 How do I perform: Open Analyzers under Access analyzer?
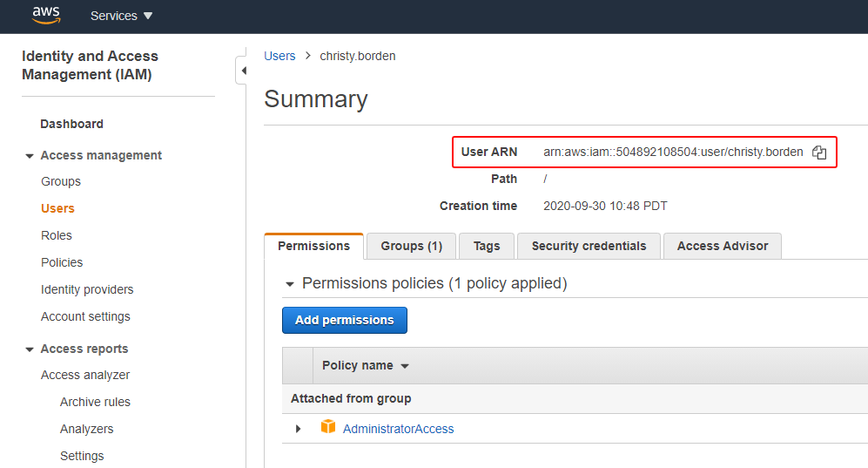click(x=87, y=430)
